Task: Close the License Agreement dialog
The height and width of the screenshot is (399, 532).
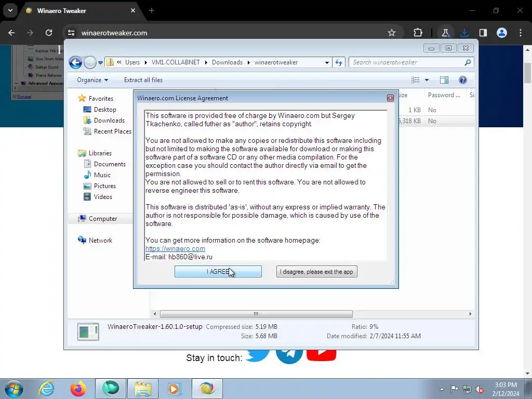Action: [x=390, y=98]
